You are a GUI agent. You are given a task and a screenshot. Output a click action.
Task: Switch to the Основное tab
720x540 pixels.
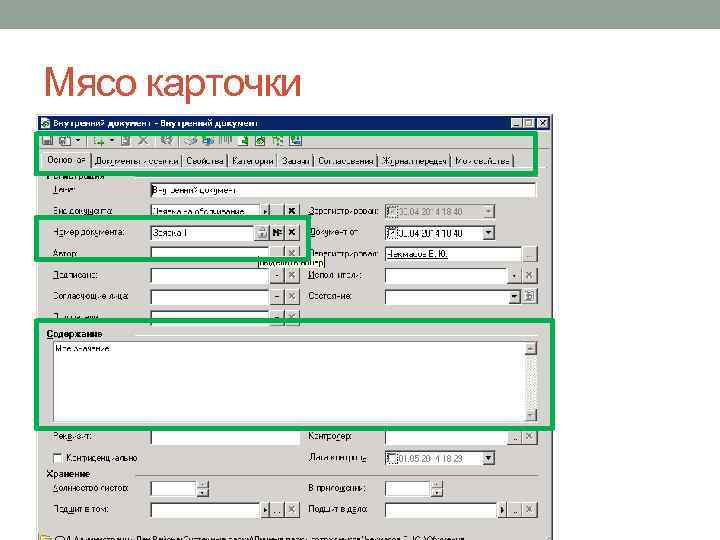coord(66,160)
